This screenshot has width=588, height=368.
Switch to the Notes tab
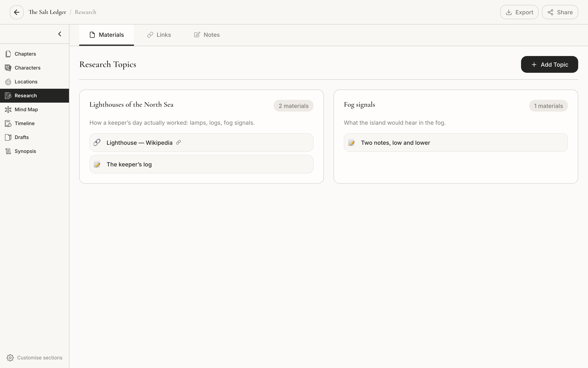point(207,35)
